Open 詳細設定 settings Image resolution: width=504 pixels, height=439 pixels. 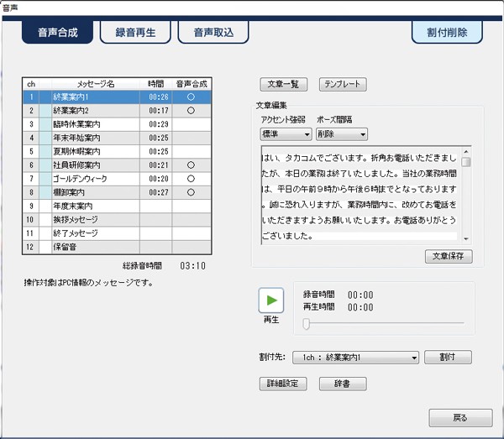[283, 384]
